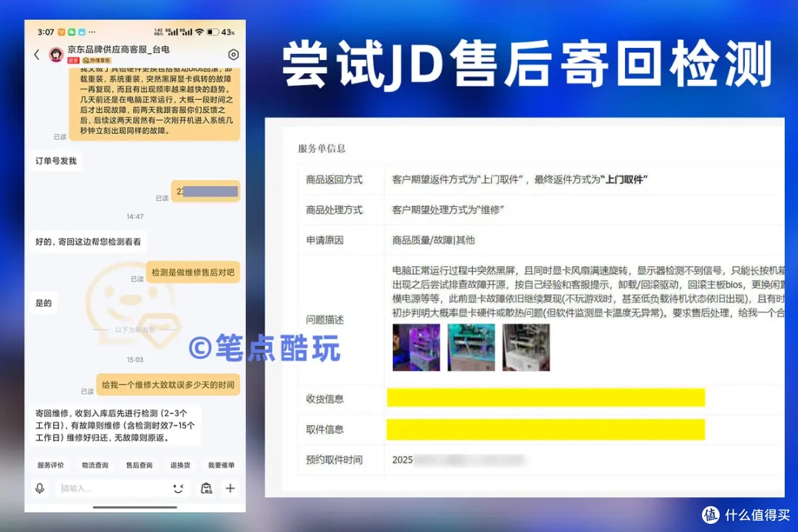Click the 3:07 clock in status bar
This screenshot has width=798, height=532.
point(46,32)
